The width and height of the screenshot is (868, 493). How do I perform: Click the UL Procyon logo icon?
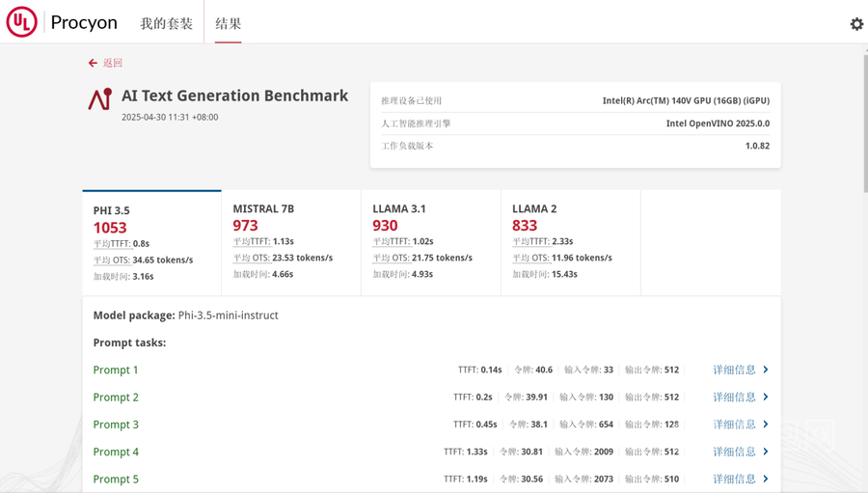21,22
